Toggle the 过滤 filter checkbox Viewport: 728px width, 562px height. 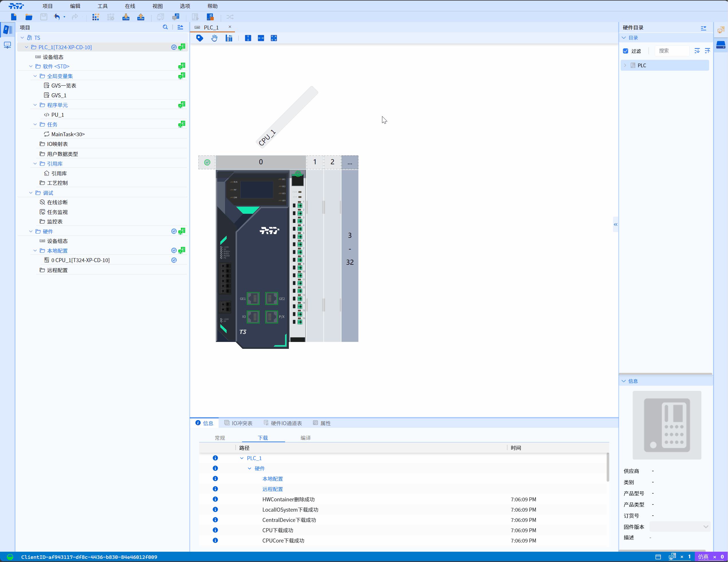tap(626, 51)
